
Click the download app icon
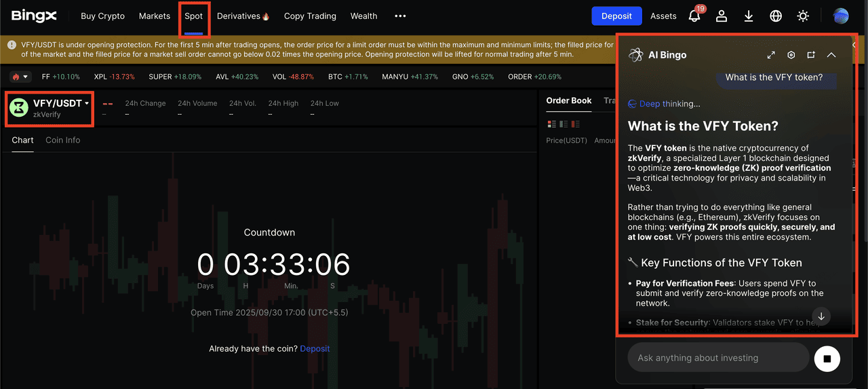pyautogui.click(x=749, y=16)
